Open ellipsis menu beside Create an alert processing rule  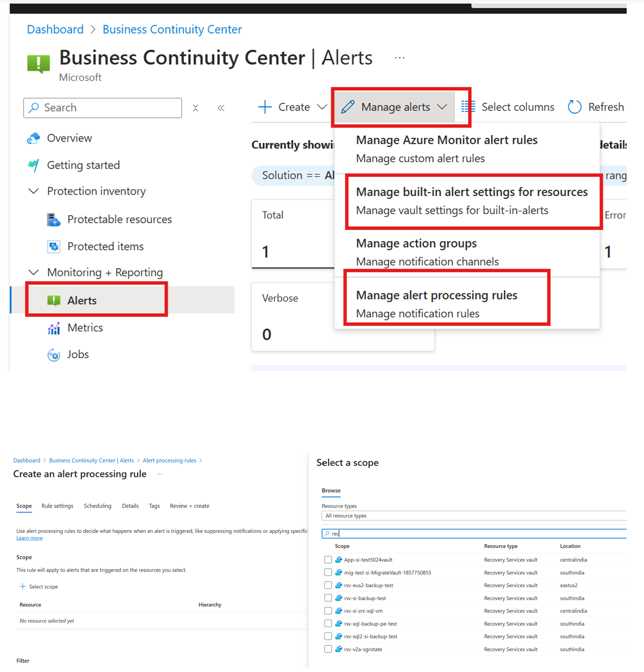pos(160,474)
